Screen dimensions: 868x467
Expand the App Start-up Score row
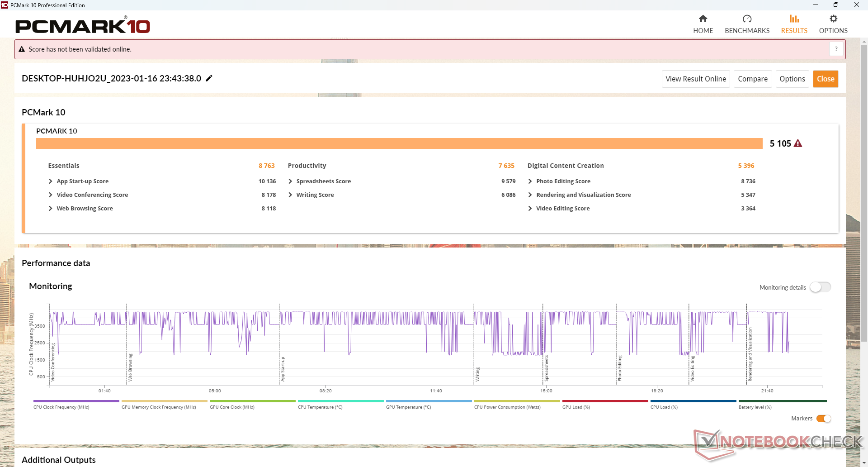click(51, 181)
